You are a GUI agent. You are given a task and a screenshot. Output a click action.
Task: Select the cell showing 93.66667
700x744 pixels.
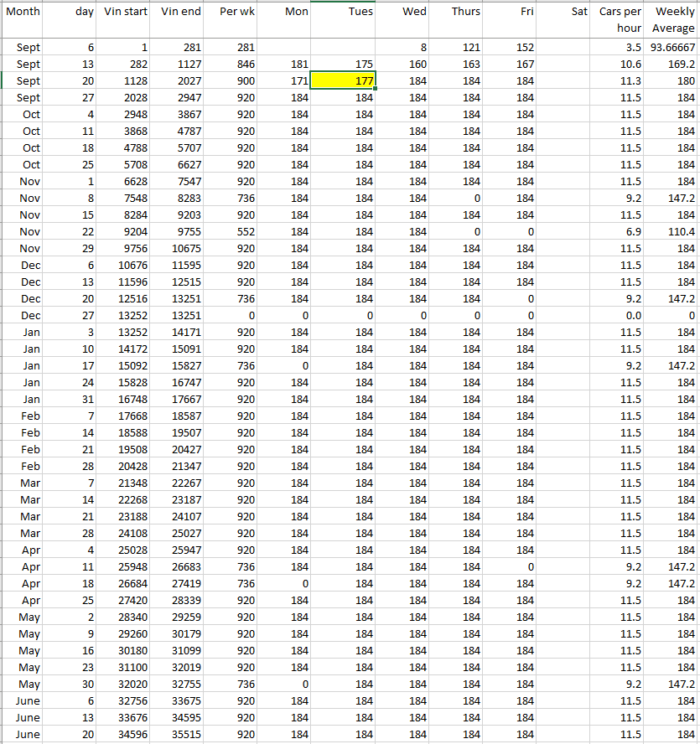pos(672,48)
